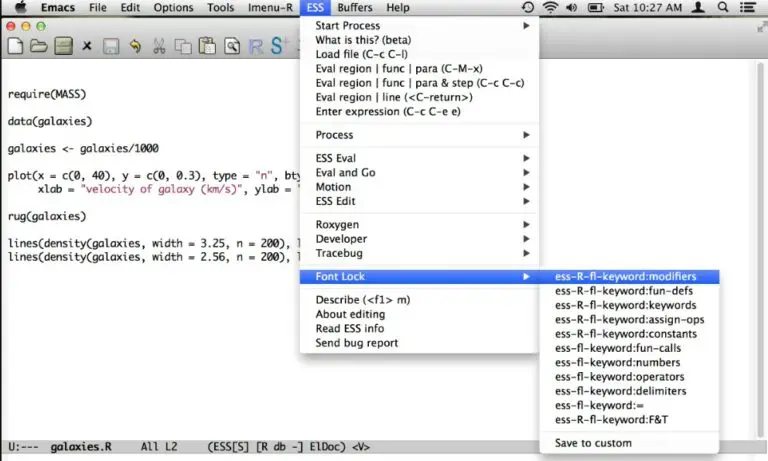
Task: Toggle ess-R-fl-keyword:F&T option
Action: tap(629, 420)
